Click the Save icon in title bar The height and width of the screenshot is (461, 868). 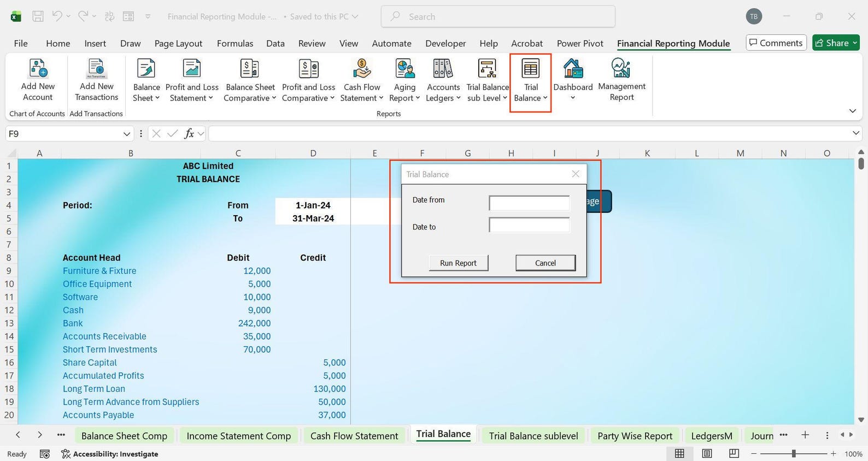pos(38,16)
